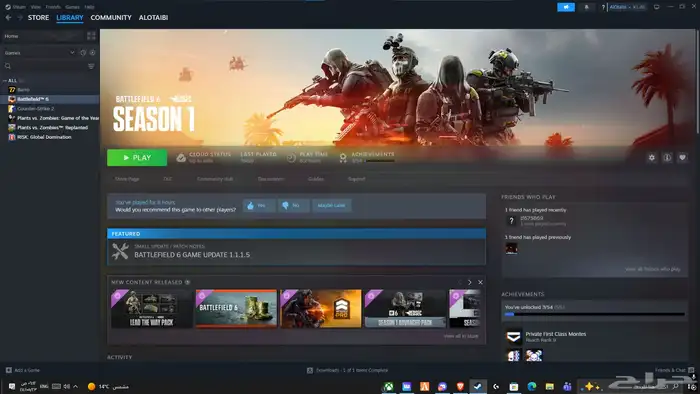
Task: Open advanced filter options icon
Action: pos(91,66)
